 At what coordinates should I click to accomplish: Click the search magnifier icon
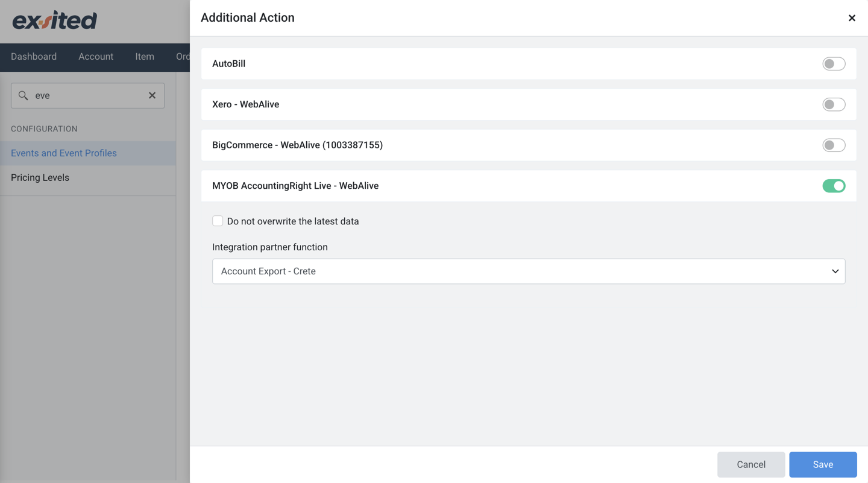(x=24, y=95)
